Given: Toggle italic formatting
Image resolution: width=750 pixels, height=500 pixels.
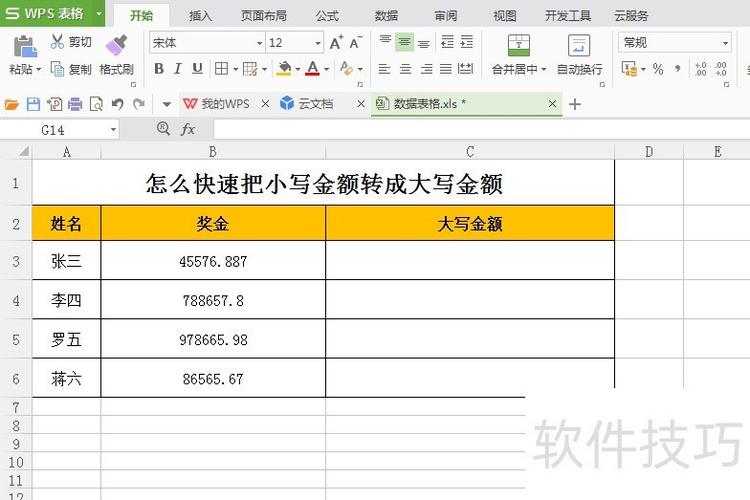Looking at the screenshot, I should tap(177, 69).
